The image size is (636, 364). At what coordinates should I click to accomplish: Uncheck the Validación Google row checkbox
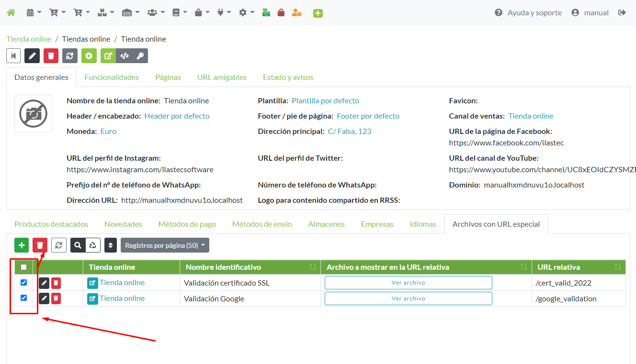[x=23, y=298]
